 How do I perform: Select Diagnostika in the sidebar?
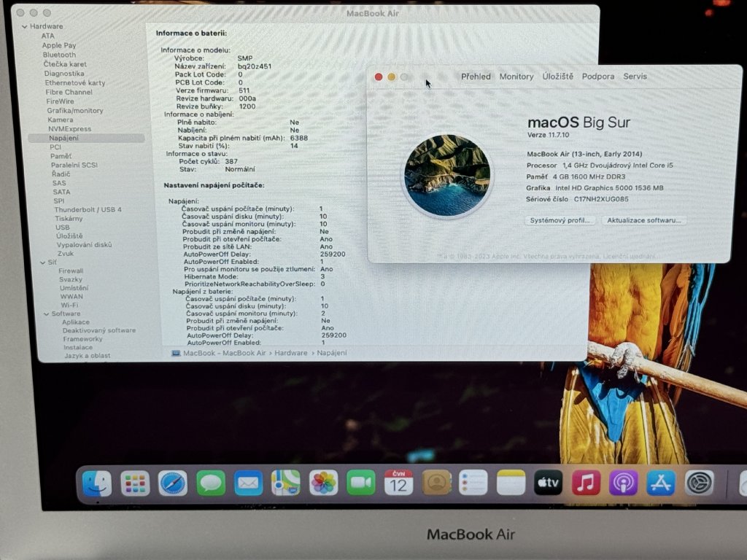[x=64, y=74]
